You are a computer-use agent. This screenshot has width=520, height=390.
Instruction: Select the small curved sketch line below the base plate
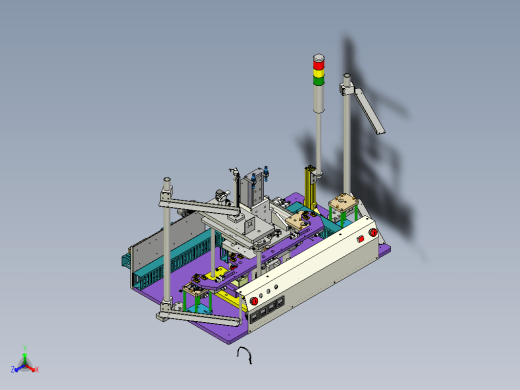pos(244,355)
